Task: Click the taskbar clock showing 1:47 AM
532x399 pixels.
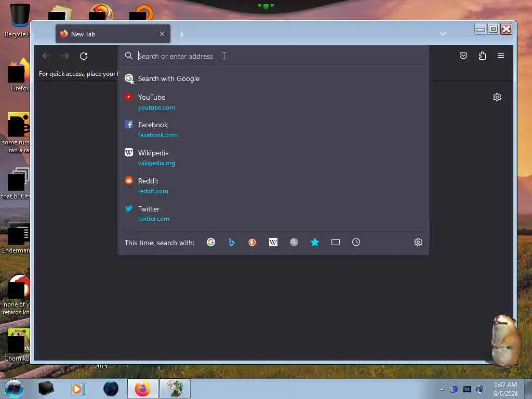Action: 505,389
